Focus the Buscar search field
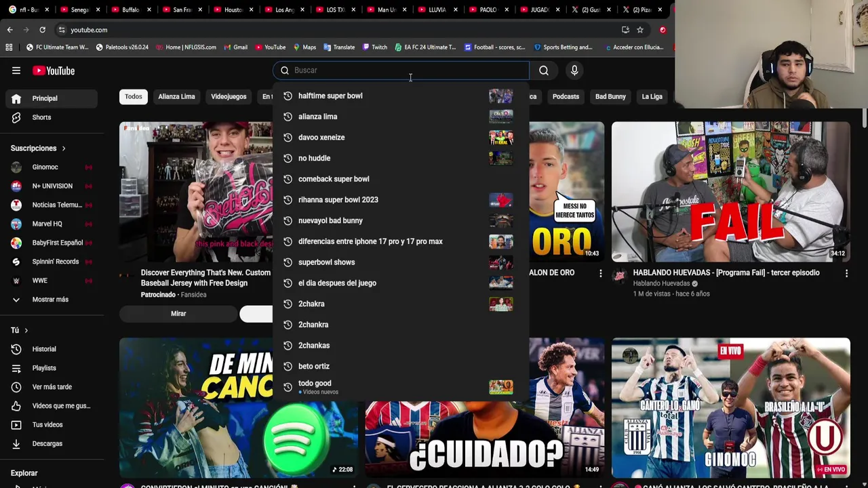Image resolution: width=868 pixels, height=488 pixels. 401,70
